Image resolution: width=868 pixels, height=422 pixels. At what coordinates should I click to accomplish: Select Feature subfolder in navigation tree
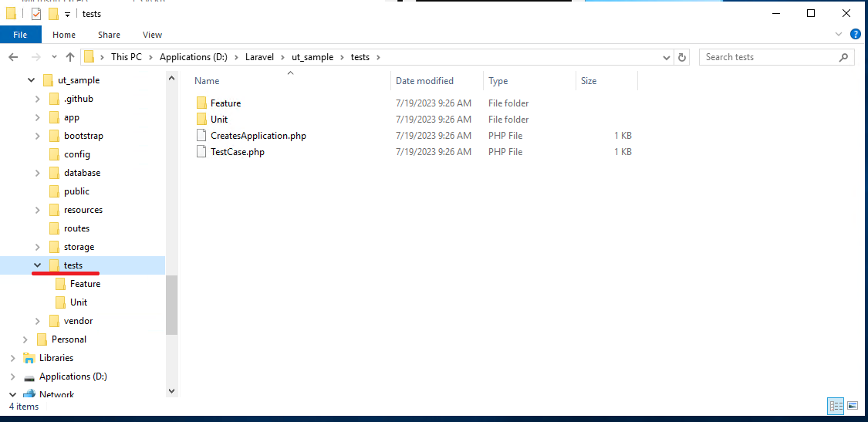[x=85, y=284]
